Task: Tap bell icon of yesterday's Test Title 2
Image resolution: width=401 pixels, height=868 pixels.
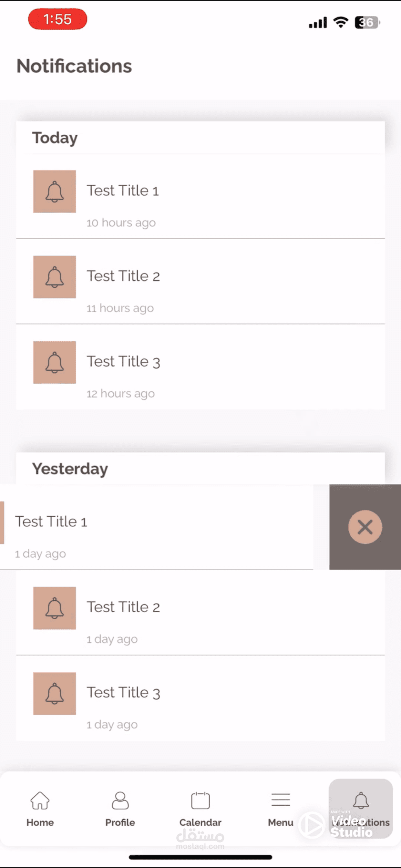Action: pyautogui.click(x=55, y=608)
